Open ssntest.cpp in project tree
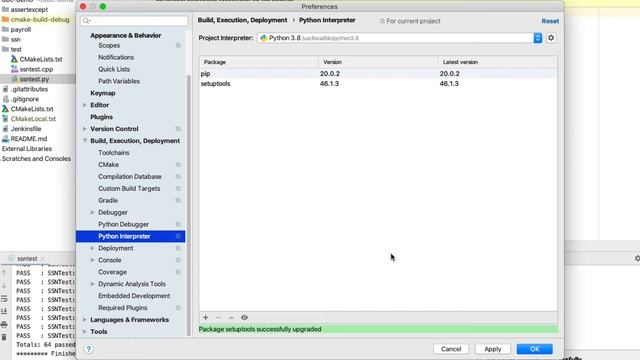The height and width of the screenshot is (360, 640). pos(36,69)
